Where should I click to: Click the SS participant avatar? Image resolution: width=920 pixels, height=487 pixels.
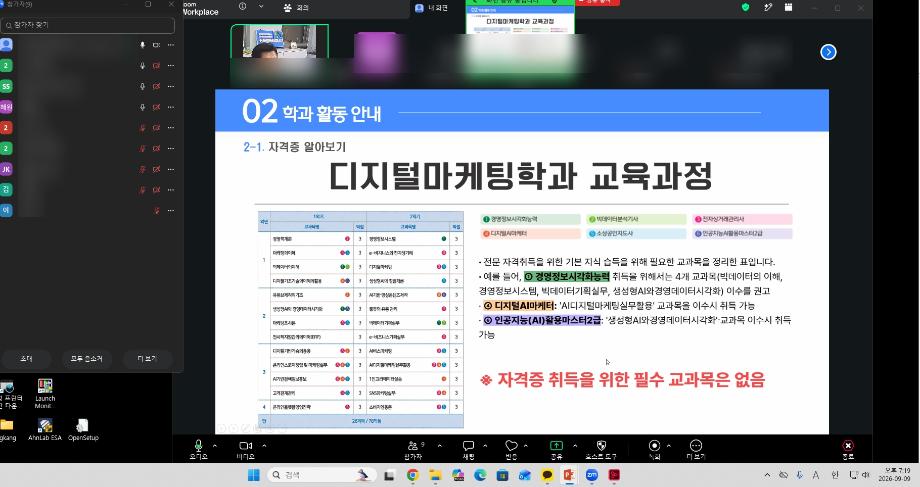tap(6, 86)
